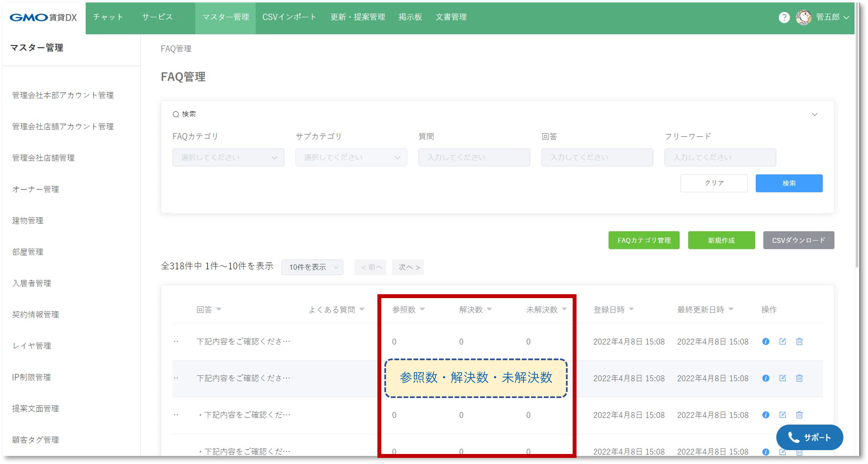
Task: Click the フリーワード input field
Action: tap(720, 158)
